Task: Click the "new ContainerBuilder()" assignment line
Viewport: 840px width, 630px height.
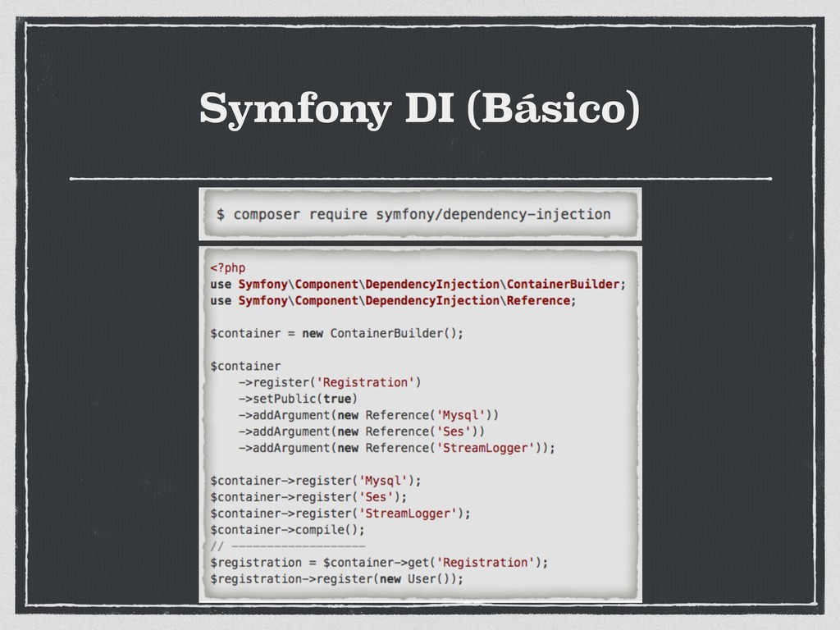Action: coord(336,333)
